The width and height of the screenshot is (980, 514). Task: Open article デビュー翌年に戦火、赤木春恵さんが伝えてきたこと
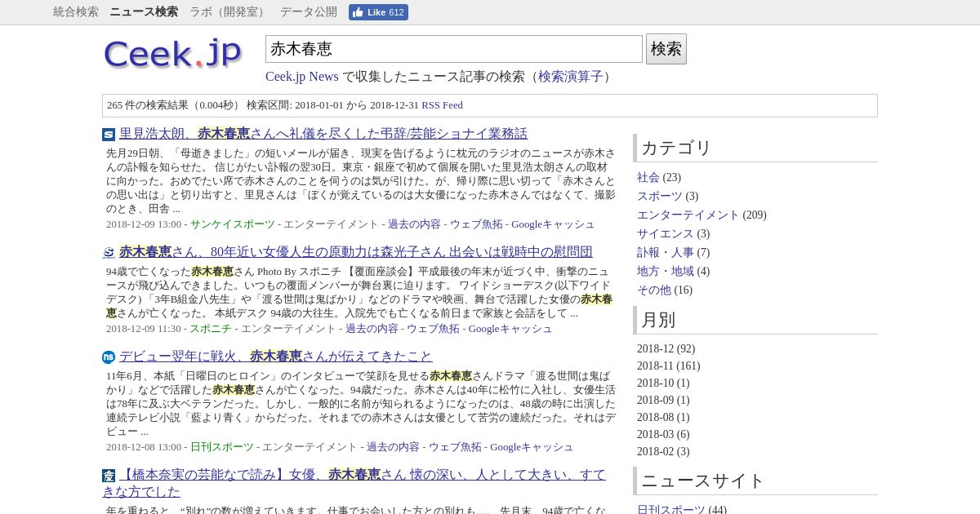pos(276,357)
